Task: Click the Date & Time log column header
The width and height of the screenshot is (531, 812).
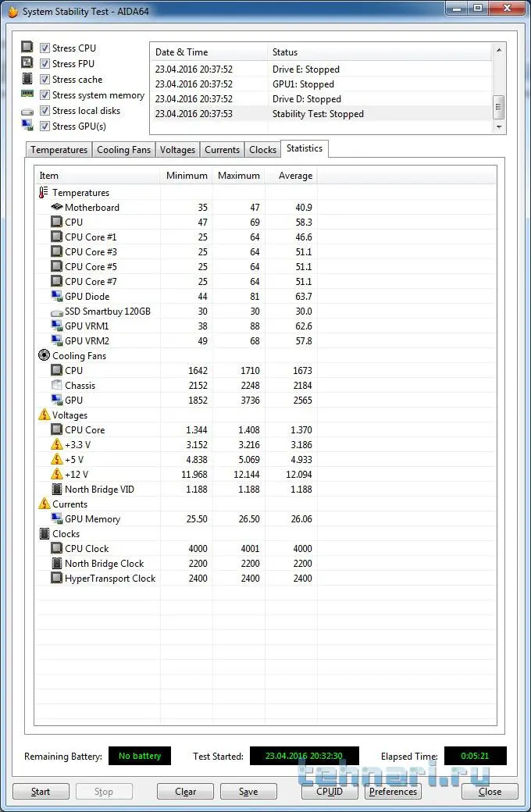Action: click(x=208, y=52)
